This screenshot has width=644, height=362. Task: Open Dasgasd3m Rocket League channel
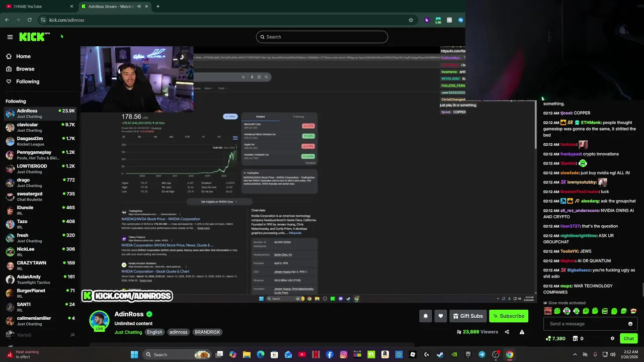(x=40, y=141)
